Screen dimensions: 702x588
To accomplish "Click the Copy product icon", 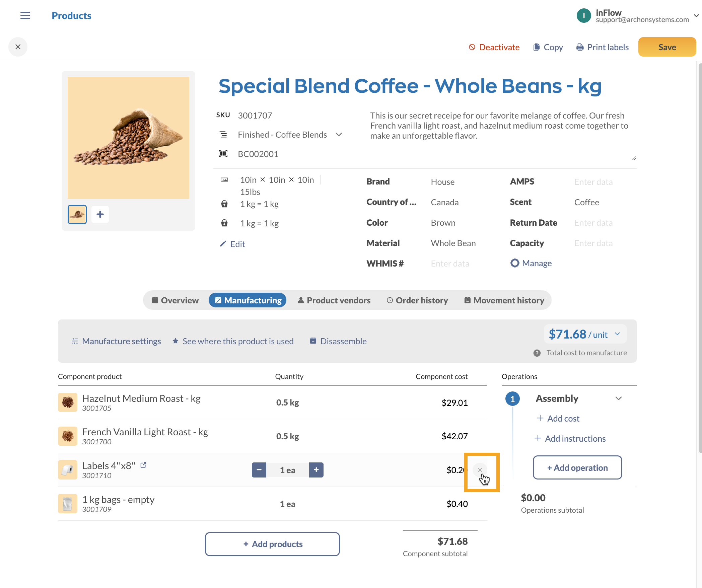I will click(x=537, y=47).
